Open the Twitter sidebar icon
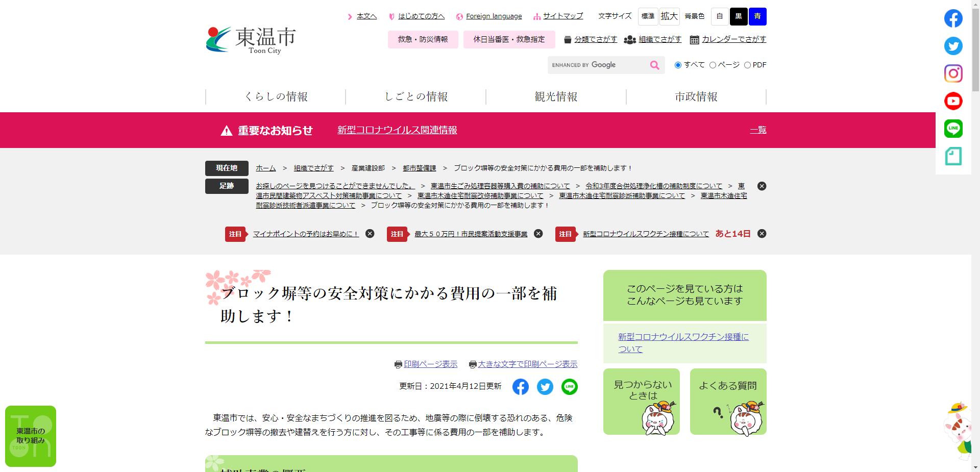The width and height of the screenshot is (980, 472). (x=952, y=46)
